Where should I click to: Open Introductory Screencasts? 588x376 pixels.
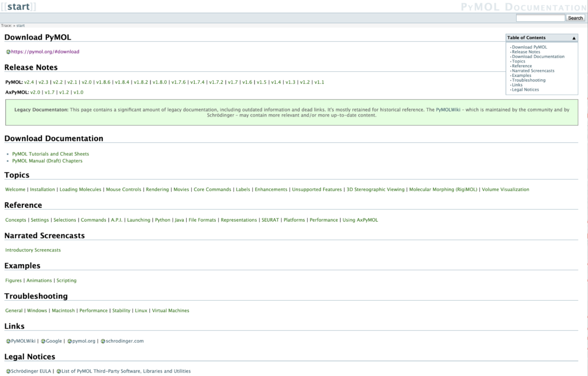33,250
